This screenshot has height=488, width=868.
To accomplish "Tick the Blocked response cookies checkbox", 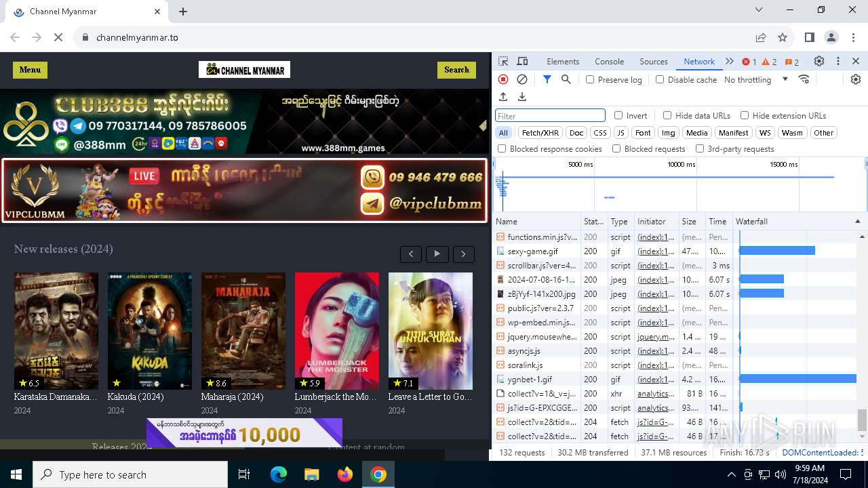I will (x=502, y=148).
